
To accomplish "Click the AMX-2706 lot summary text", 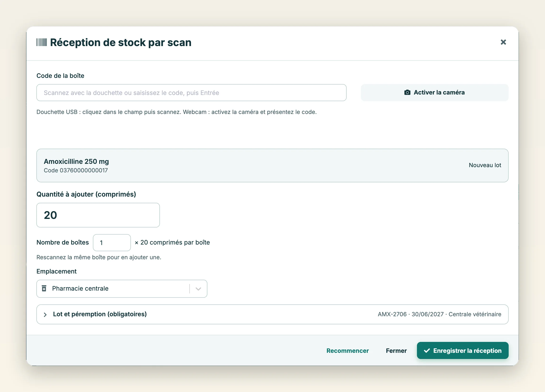I will (x=439, y=314).
